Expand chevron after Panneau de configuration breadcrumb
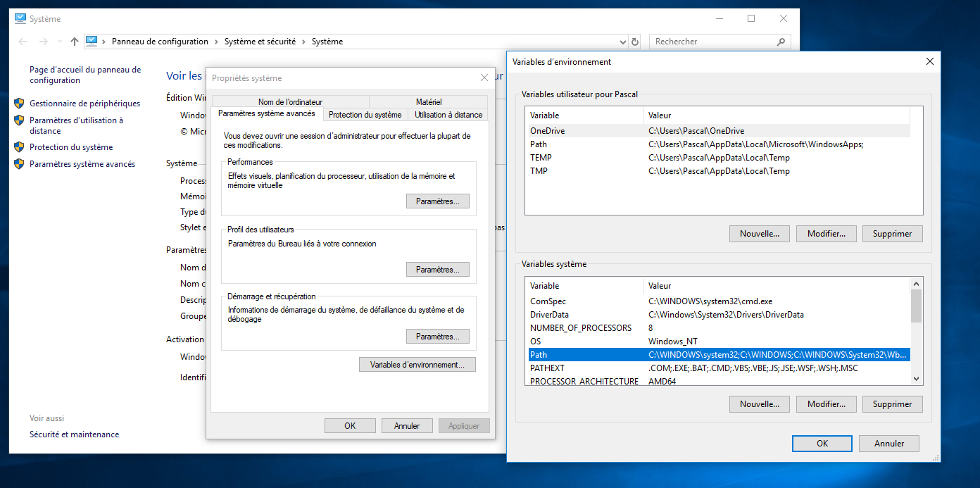Viewport: 980px width, 488px height. pyautogui.click(x=217, y=42)
